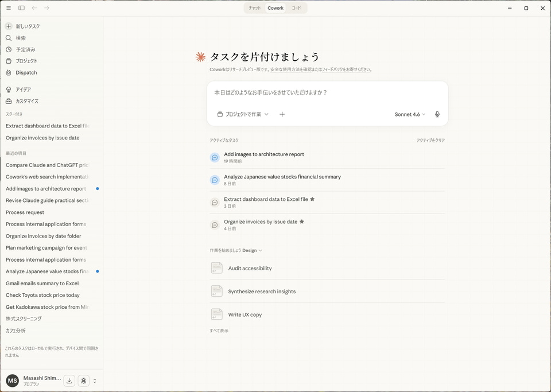Start voice input with microphone icon
The width and height of the screenshot is (551, 392).
(437, 114)
